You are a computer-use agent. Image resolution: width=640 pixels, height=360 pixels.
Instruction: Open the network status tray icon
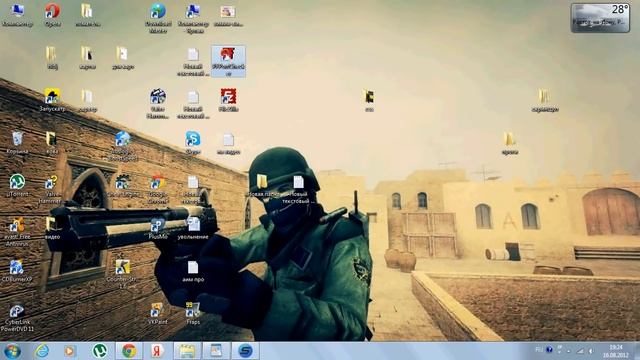point(580,351)
